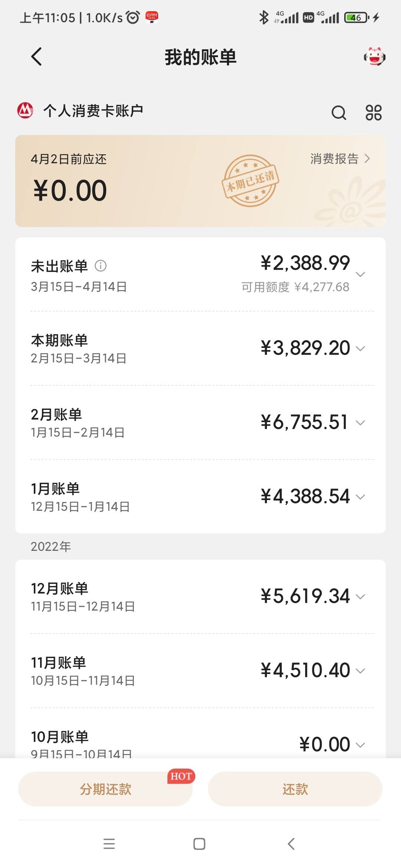Tap the 还款 button
Image resolution: width=401 pixels, height=868 pixels.
[295, 789]
